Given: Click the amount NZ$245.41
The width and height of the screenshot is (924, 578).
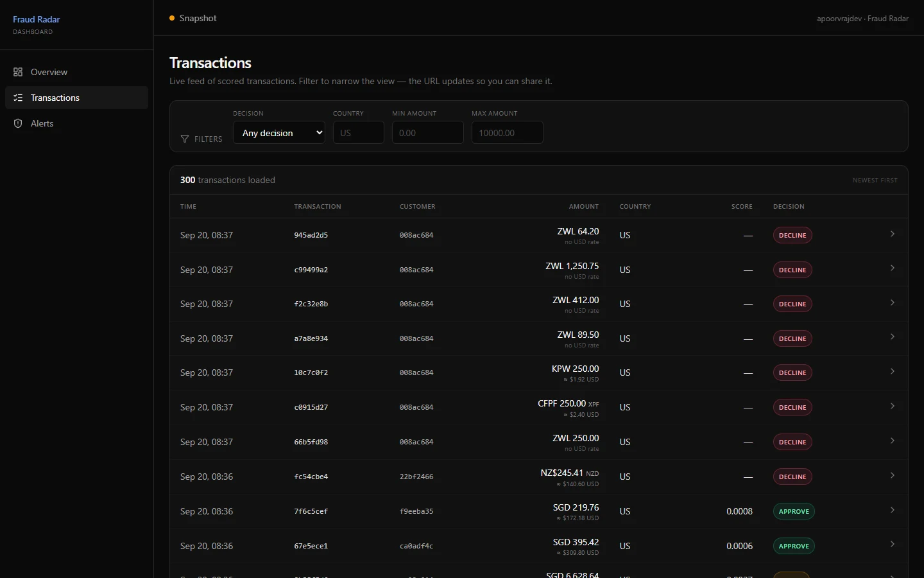Looking at the screenshot, I should (x=562, y=473).
